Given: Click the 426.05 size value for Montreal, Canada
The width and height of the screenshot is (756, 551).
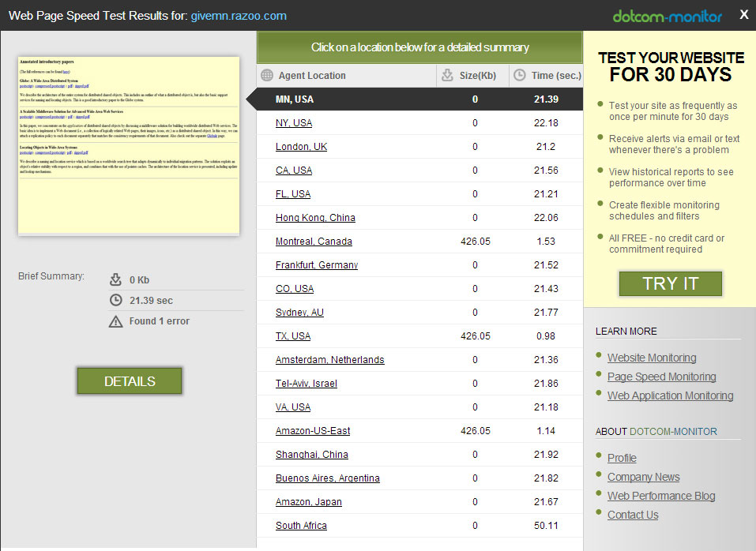Looking at the screenshot, I should (476, 241).
